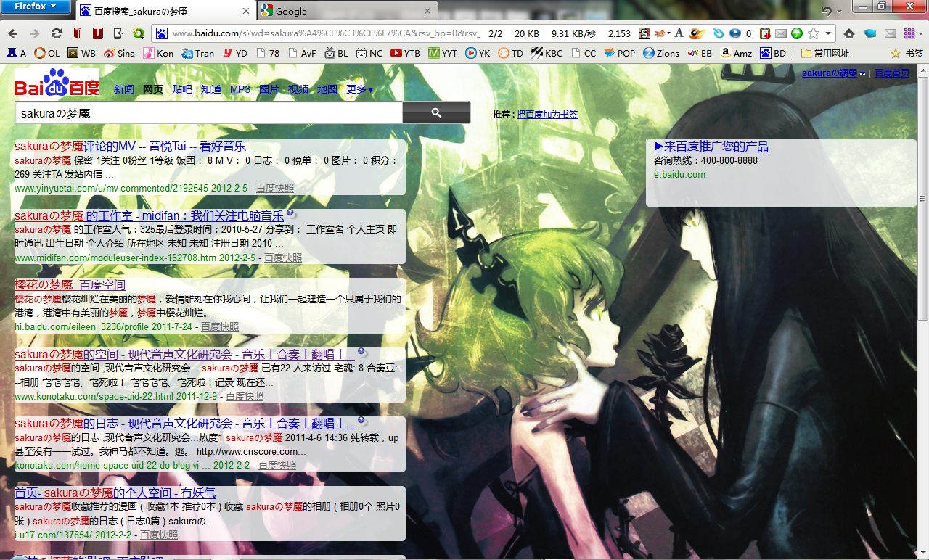Go to the 知道 section

pyautogui.click(x=211, y=89)
